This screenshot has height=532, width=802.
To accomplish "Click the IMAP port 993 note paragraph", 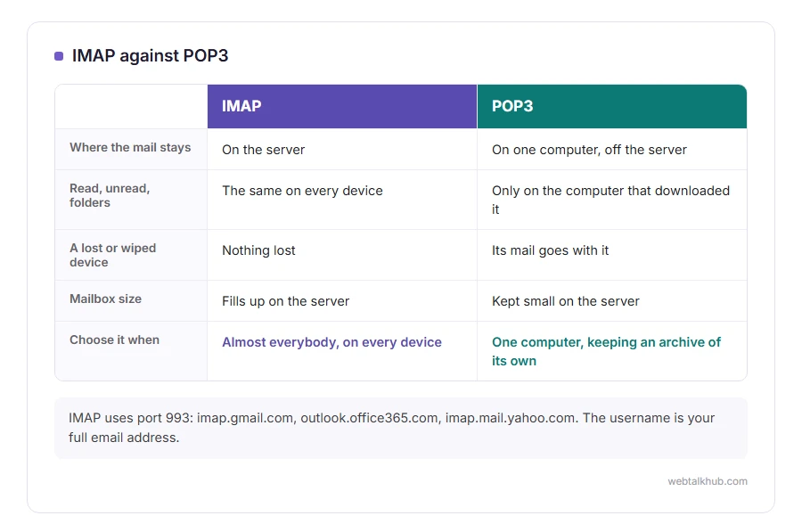I will click(x=401, y=428).
